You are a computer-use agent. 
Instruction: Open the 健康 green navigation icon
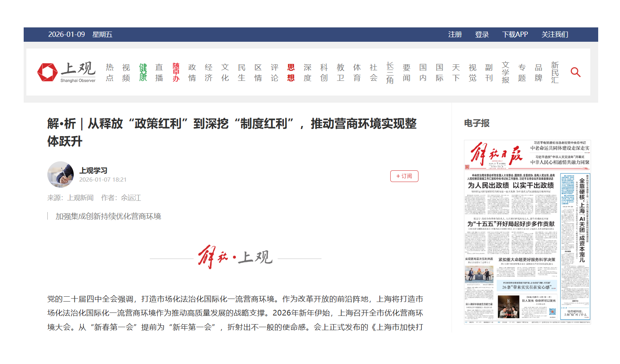143,72
